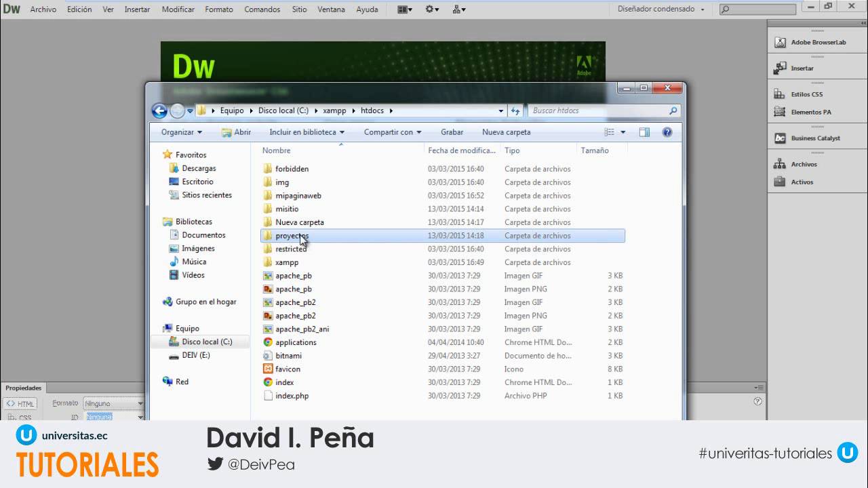868x488 pixels.
Task: Open the Insertar menu in the menu bar
Action: point(138,9)
